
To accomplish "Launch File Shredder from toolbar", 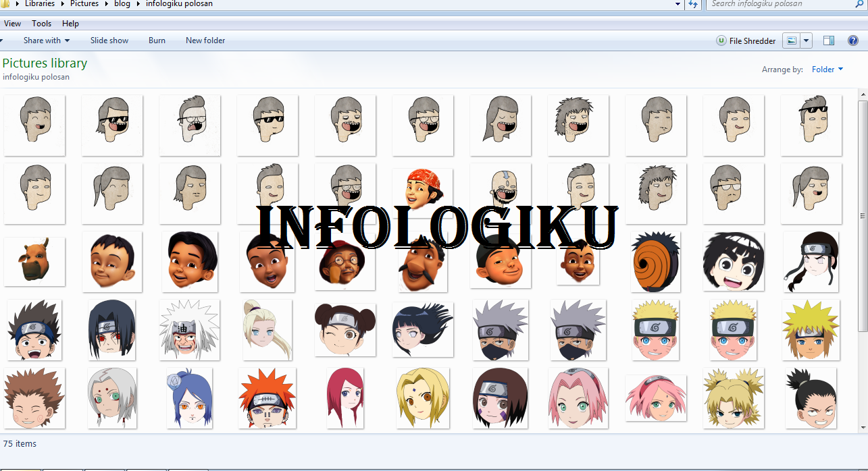I will pos(746,40).
